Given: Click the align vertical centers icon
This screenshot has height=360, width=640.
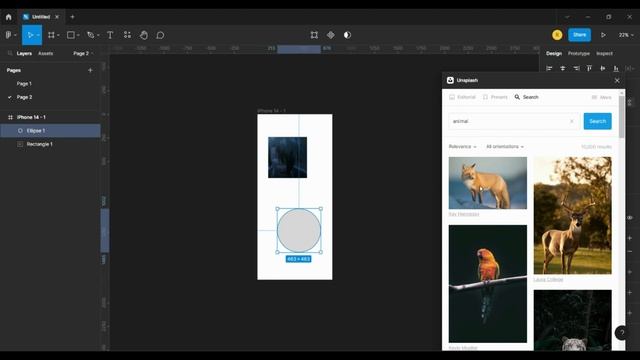Looking at the screenshot, I should (602, 68).
